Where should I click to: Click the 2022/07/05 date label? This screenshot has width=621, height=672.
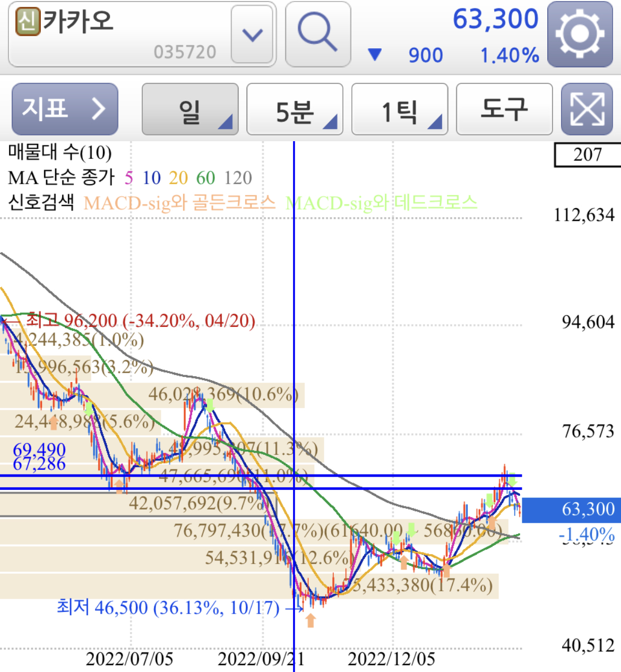pyautogui.click(x=130, y=659)
